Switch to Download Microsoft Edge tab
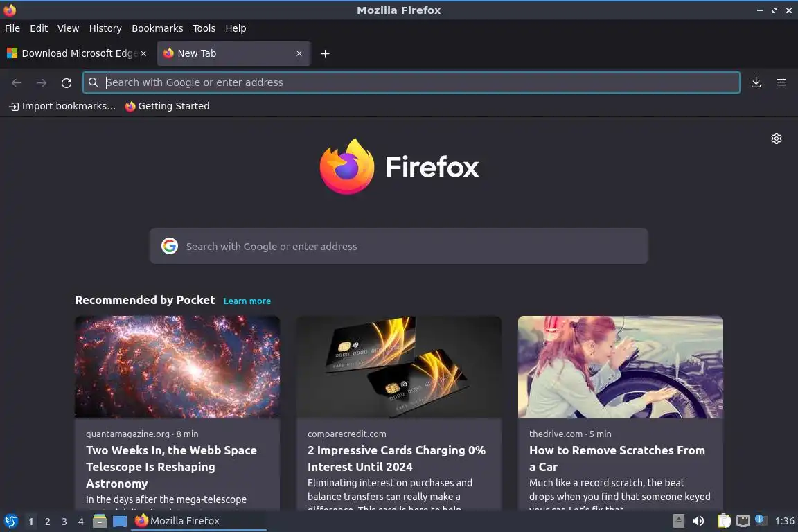Image resolution: width=798 pixels, height=532 pixels. (76, 53)
